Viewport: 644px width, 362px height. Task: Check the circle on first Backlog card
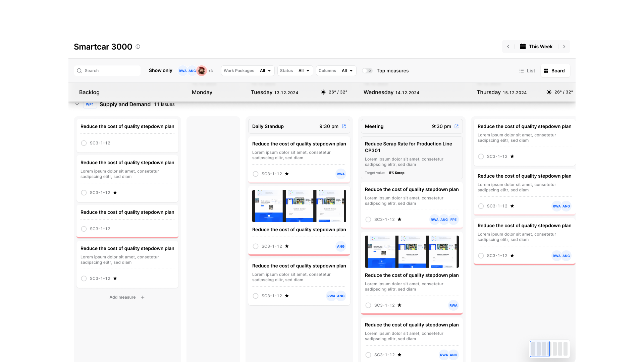click(x=84, y=143)
